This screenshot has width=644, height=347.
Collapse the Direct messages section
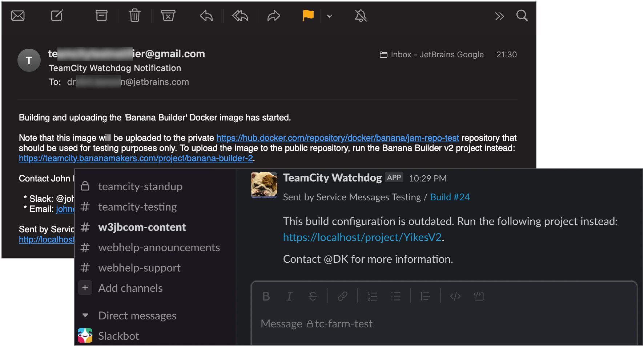tap(85, 315)
